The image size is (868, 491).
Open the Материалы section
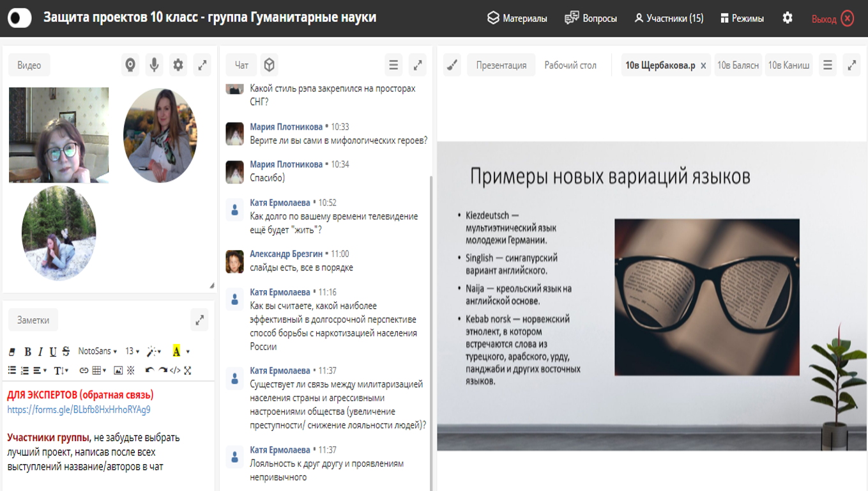coord(517,19)
